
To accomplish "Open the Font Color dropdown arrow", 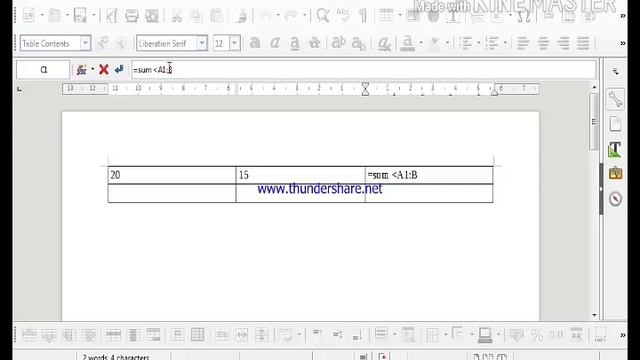I will (421, 43).
